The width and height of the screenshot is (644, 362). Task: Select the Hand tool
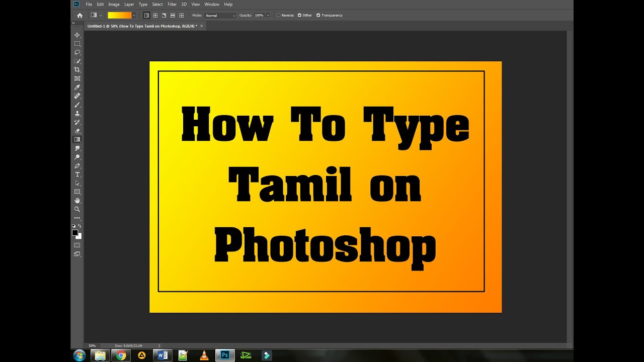coord(77,201)
